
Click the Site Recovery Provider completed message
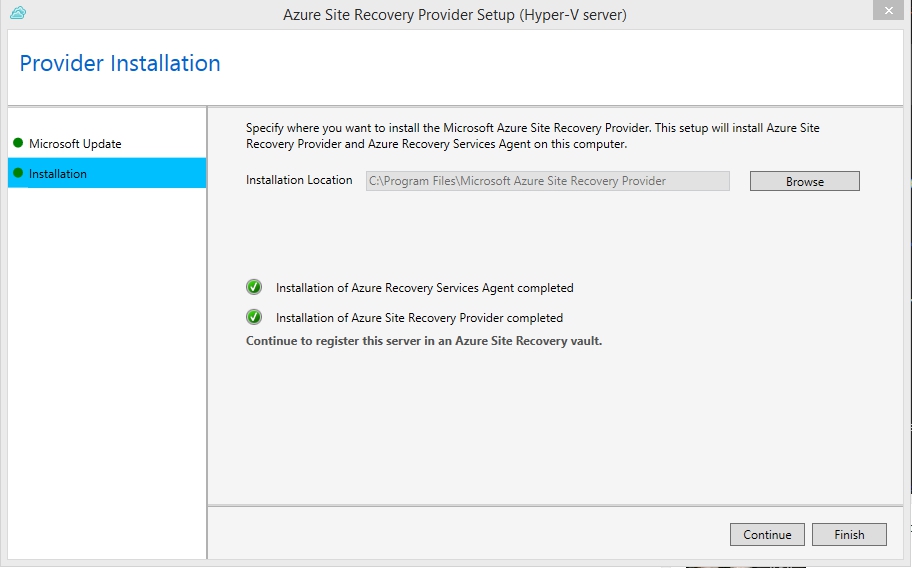click(419, 318)
